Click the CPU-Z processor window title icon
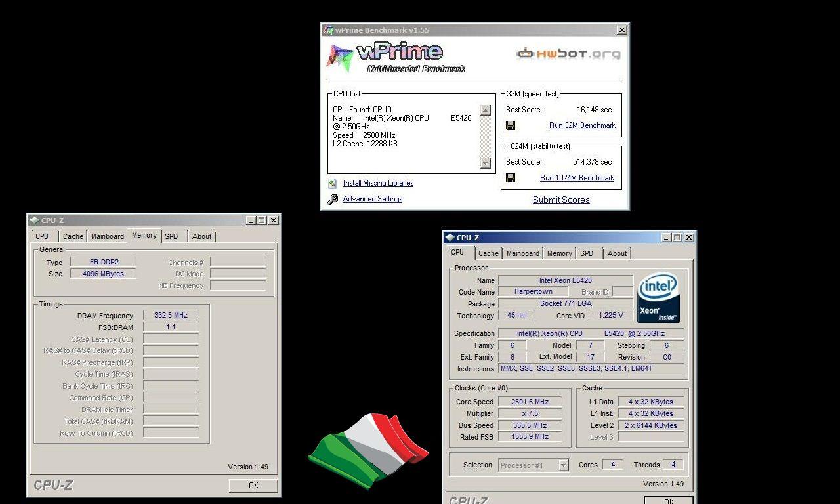The height and width of the screenshot is (504, 840). point(450,238)
